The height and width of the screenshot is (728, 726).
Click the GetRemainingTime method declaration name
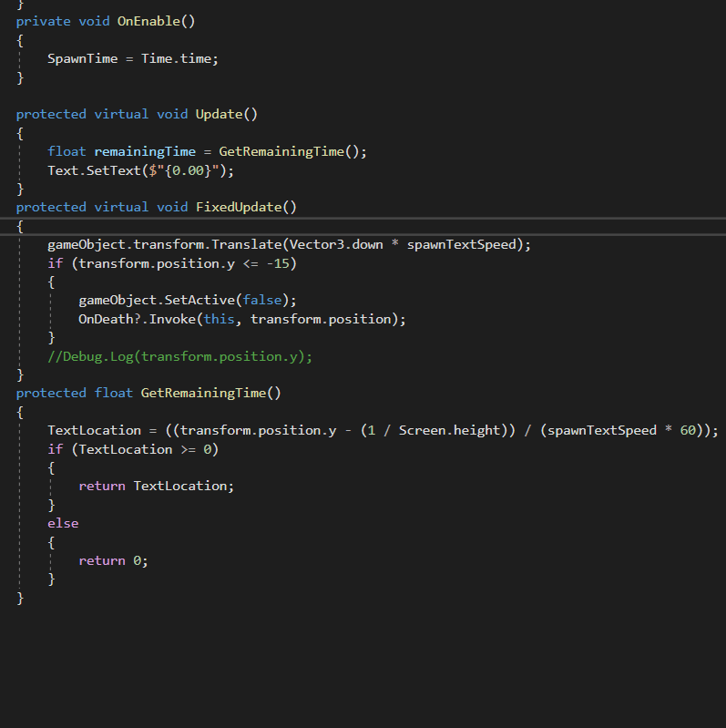tap(207, 393)
